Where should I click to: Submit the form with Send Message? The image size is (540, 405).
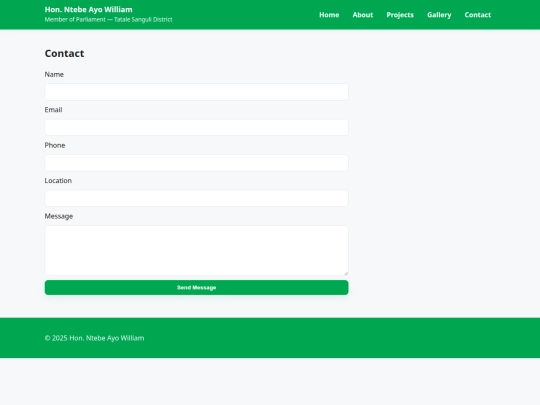click(x=196, y=288)
